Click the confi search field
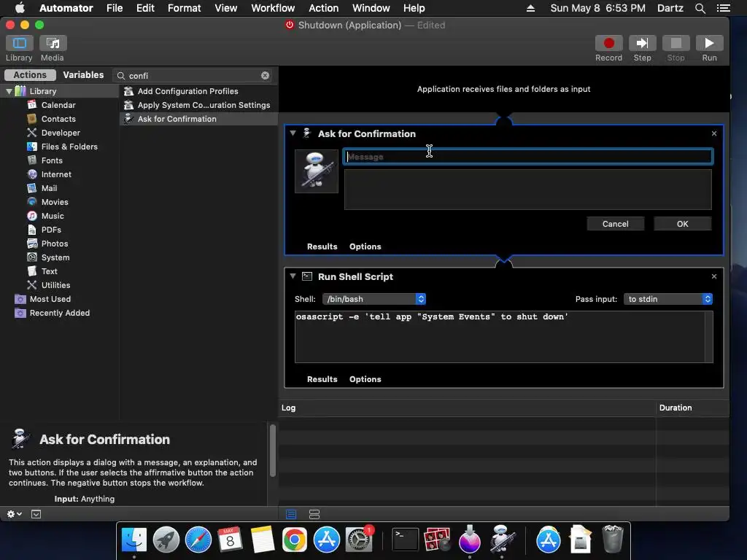This screenshot has height=560, width=747. [x=193, y=75]
